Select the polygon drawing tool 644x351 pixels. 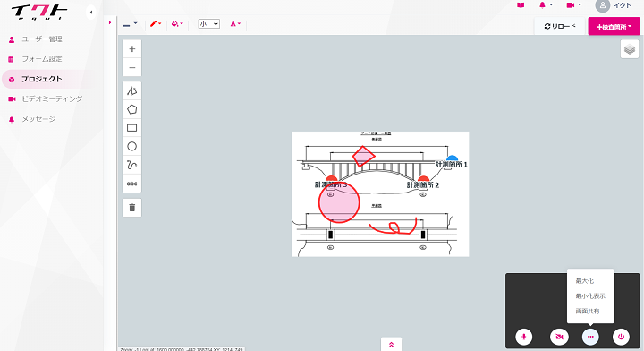coord(131,109)
